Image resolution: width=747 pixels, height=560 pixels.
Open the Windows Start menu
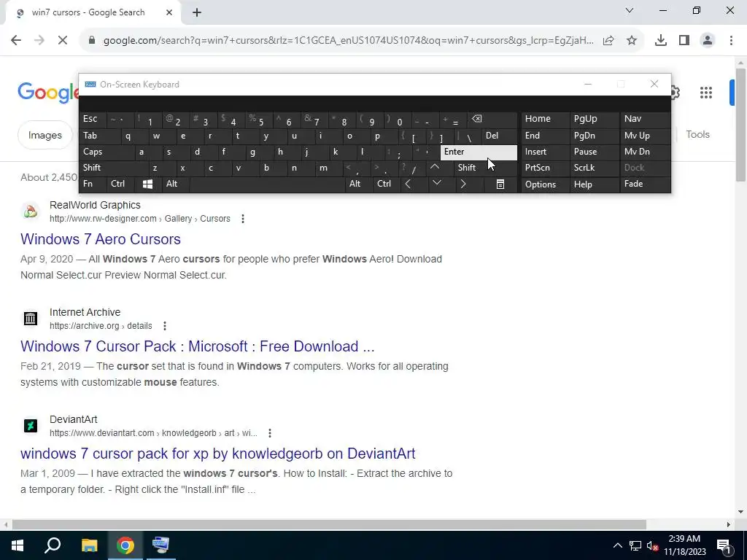tap(18, 545)
